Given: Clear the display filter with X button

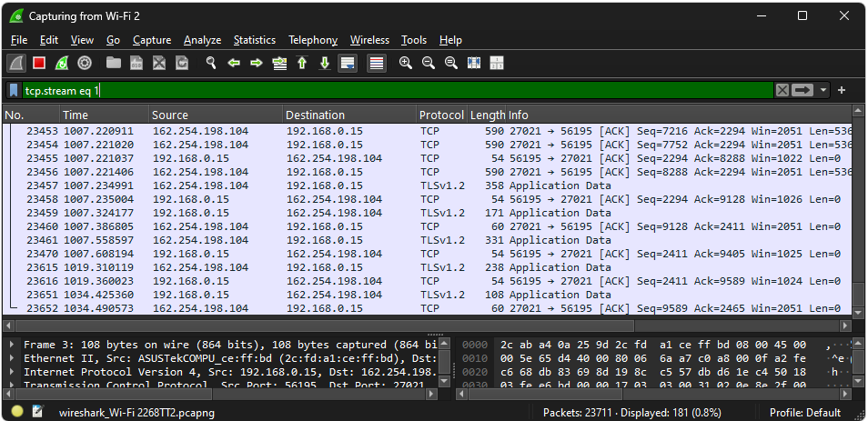Looking at the screenshot, I should (782, 90).
